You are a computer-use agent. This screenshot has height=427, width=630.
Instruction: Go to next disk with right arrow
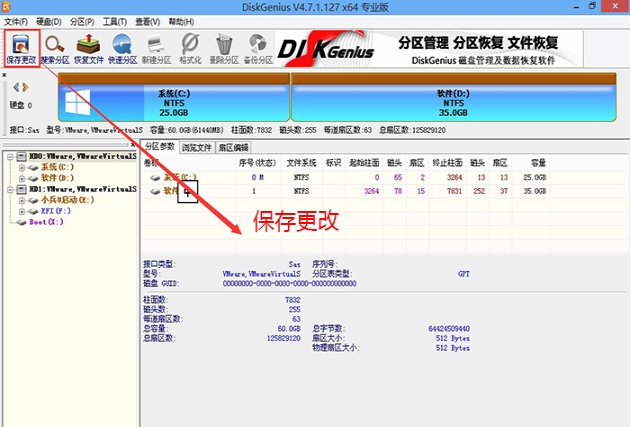(x=24, y=87)
